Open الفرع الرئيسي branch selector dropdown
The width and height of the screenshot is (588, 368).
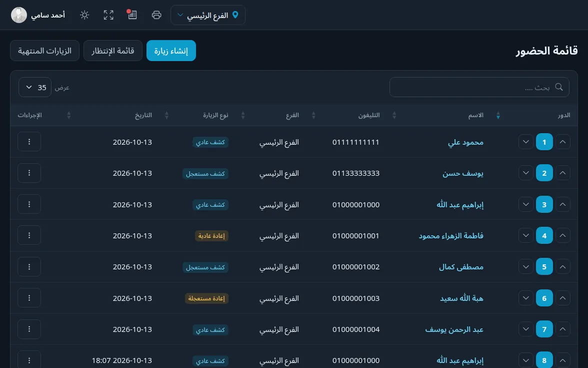tap(208, 15)
